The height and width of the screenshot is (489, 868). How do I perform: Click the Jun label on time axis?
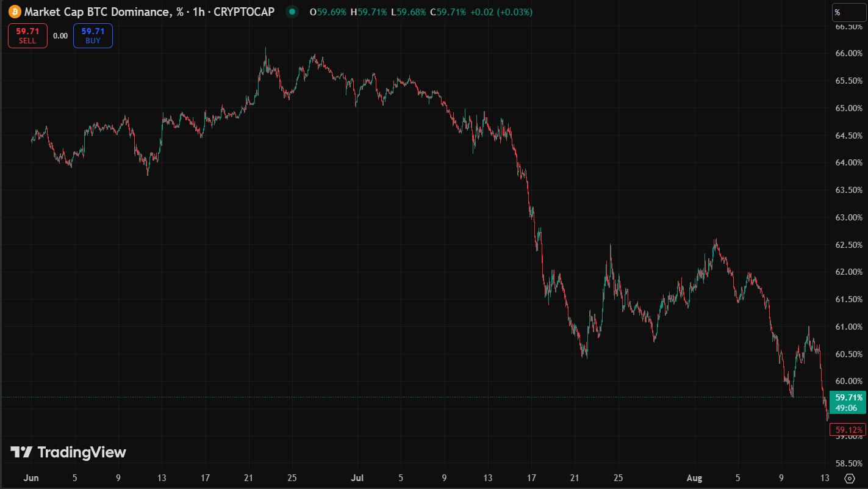(32, 478)
